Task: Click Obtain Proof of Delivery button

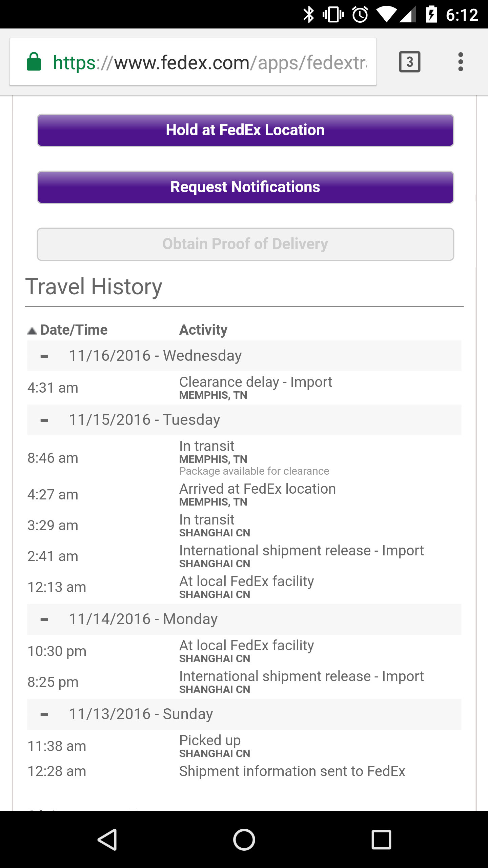Action: (x=245, y=244)
